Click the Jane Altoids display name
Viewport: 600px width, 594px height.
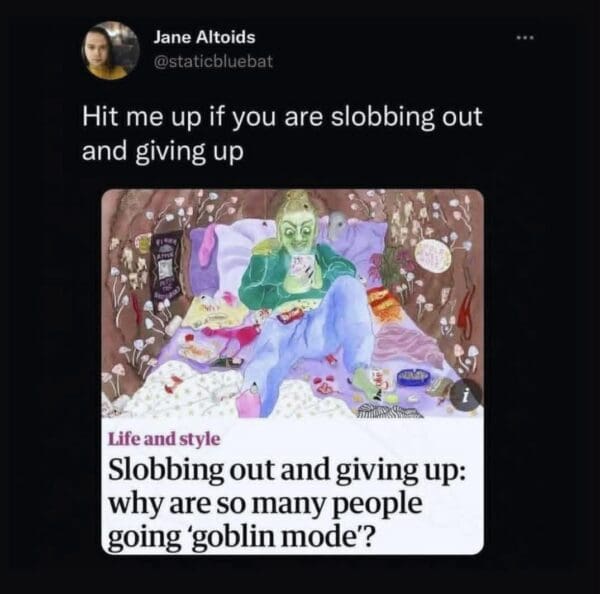click(204, 38)
